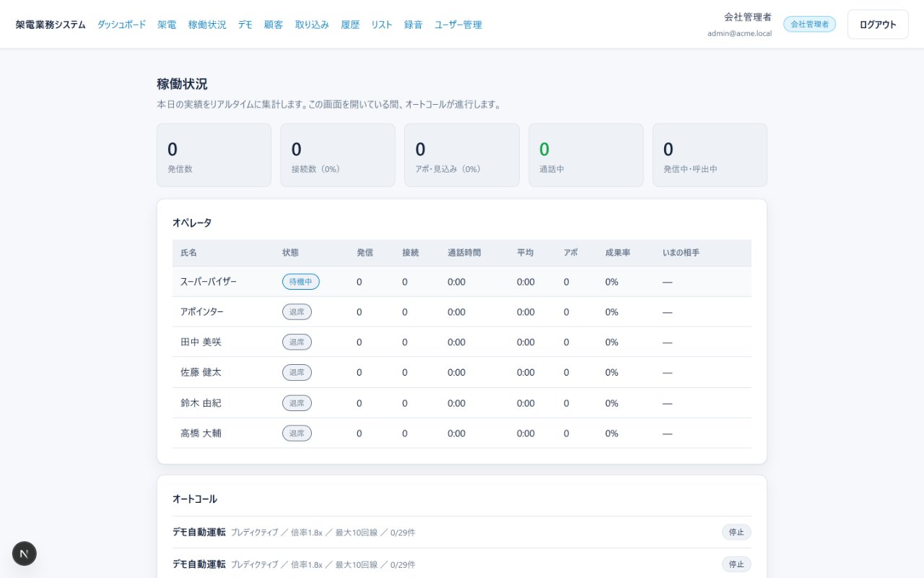Navigate to 顧客 page
Viewport: 924px width, 578px height.
[274, 25]
